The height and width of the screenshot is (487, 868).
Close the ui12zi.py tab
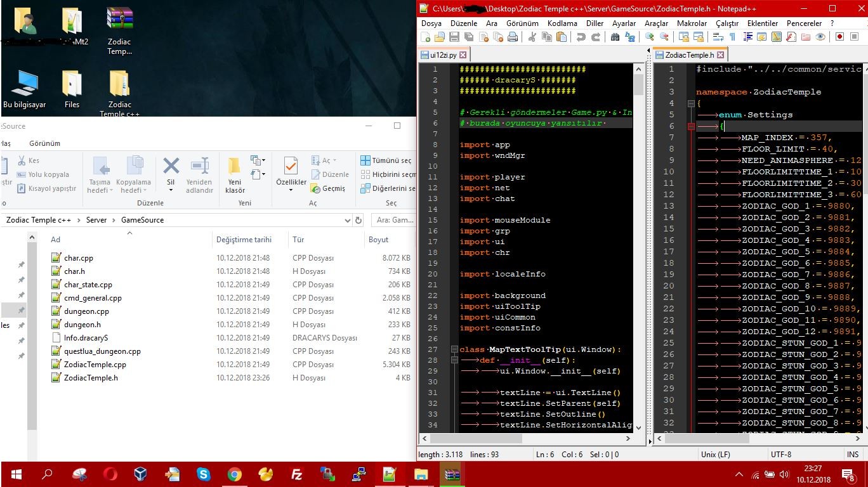coord(463,55)
